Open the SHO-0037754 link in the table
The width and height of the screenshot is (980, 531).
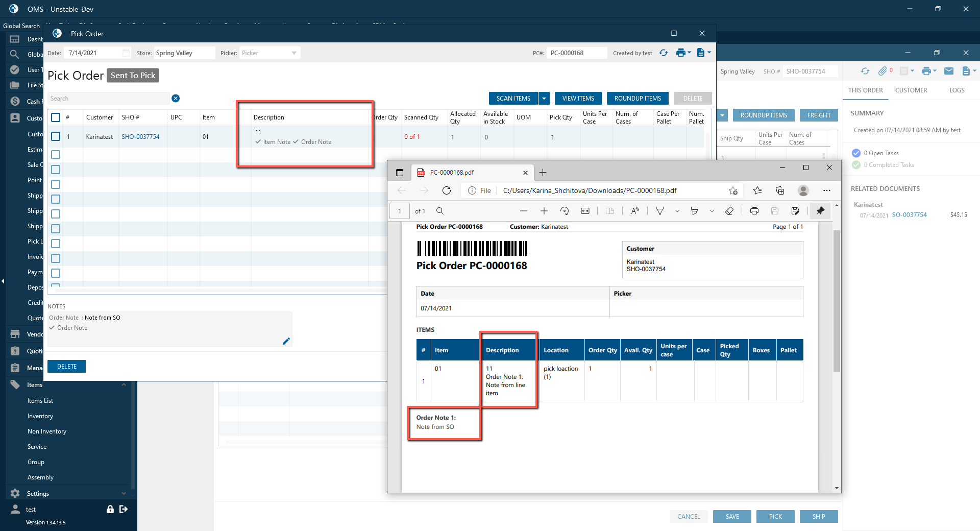coord(140,137)
